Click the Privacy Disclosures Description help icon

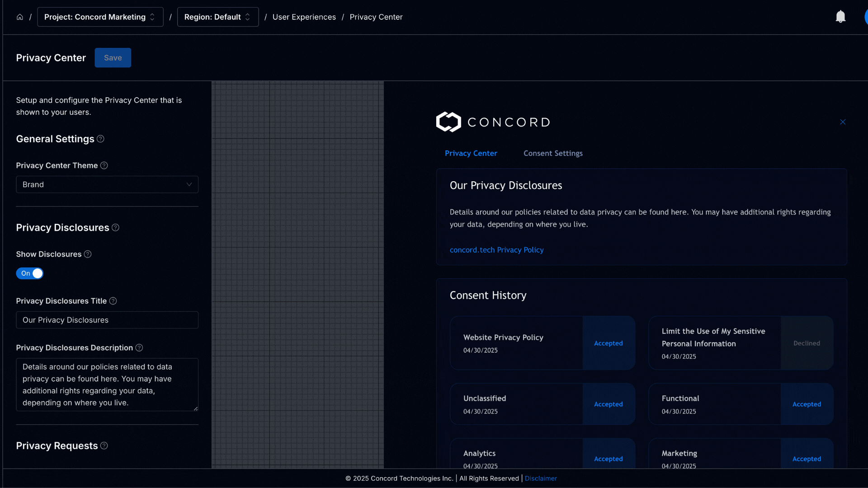pyautogui.click(x=139, y=348)
